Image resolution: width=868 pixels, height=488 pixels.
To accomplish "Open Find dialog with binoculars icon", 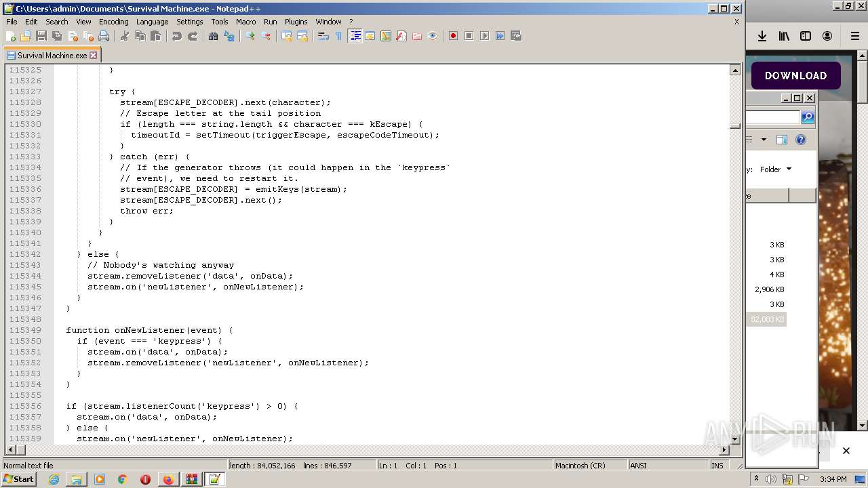I will coord(214,36).
